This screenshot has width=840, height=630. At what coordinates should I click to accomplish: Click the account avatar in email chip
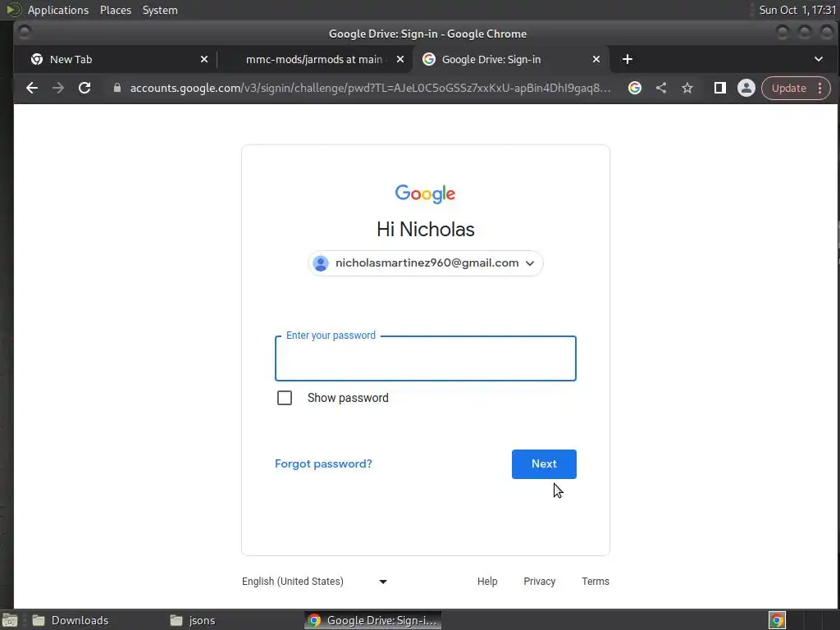point(321,263)
